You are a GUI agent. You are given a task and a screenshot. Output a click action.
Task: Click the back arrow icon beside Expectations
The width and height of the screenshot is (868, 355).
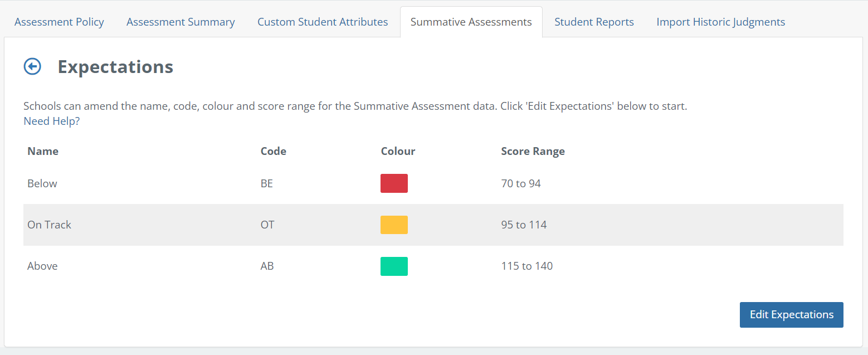click(32, 67)
